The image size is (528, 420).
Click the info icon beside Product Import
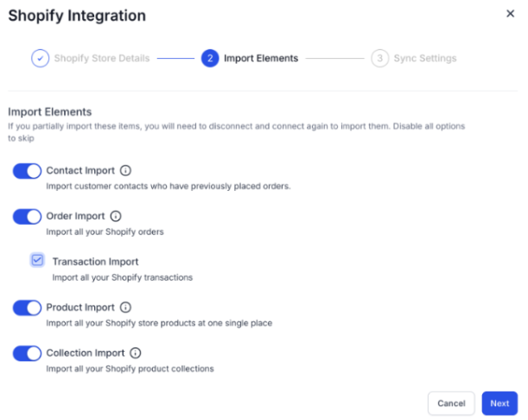[125, 308]
